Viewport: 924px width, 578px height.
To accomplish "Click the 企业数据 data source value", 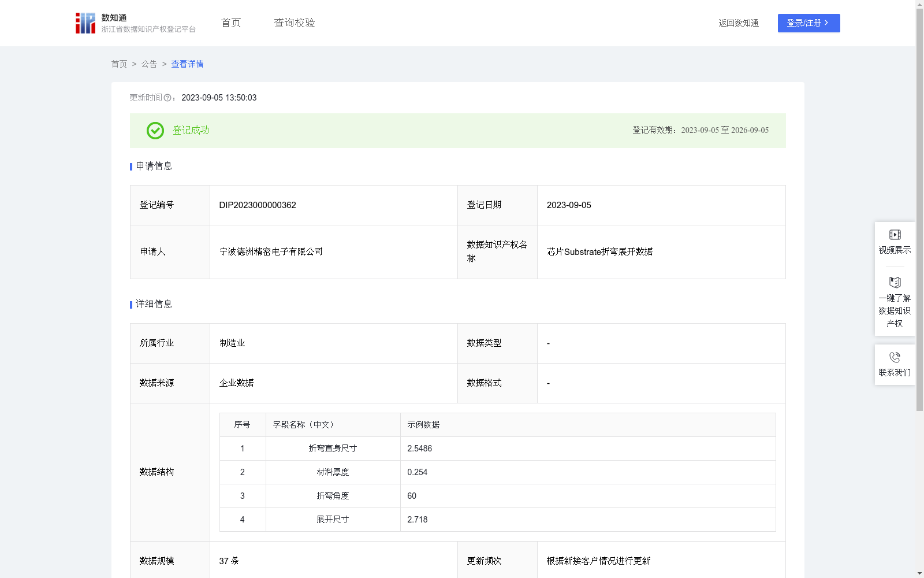I will coord(236,383).
